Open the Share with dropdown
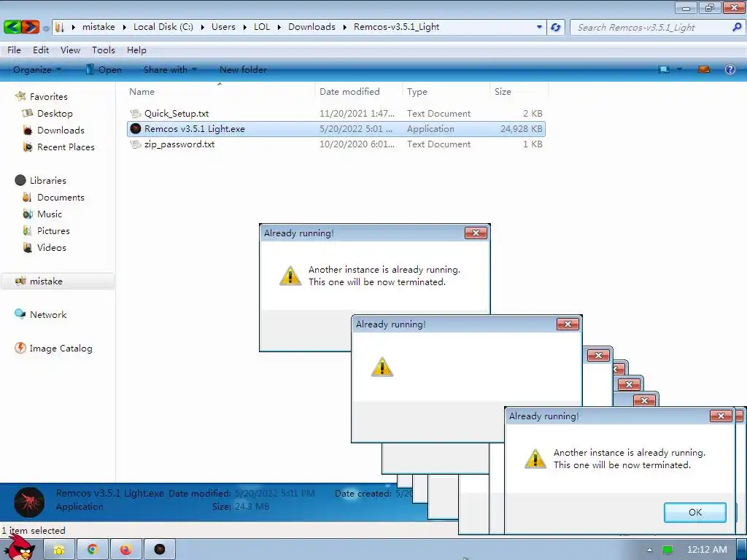Screen dimensions: 747x560 pyautogui.click(x=170, y=69)
